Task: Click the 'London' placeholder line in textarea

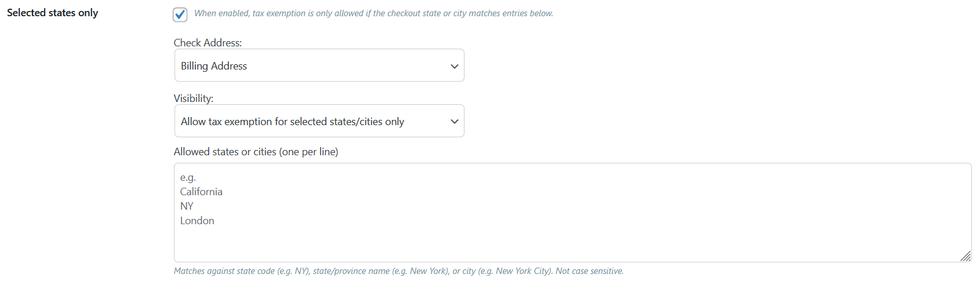Action: click(x=197, y=221)
